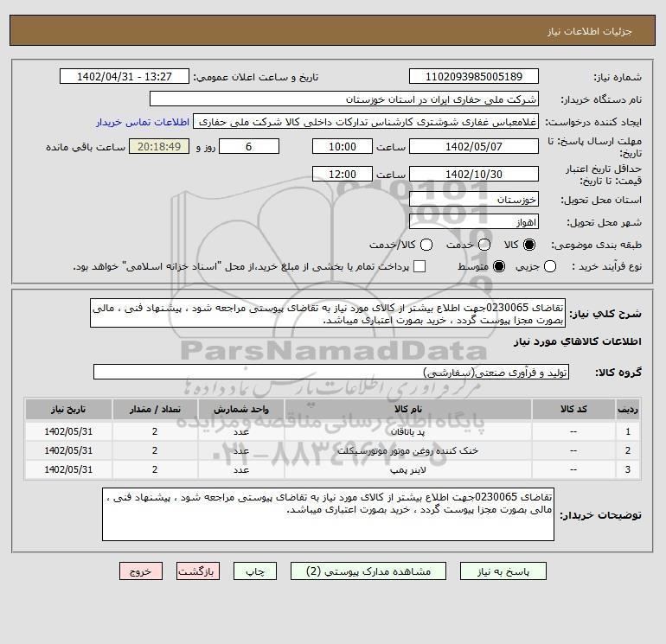Image resolution: width=666 pixels, height=644 pixels.
Task: Toggle the اسناد خزانه اسلامی payment checkbox
Action: click(419, 266)
